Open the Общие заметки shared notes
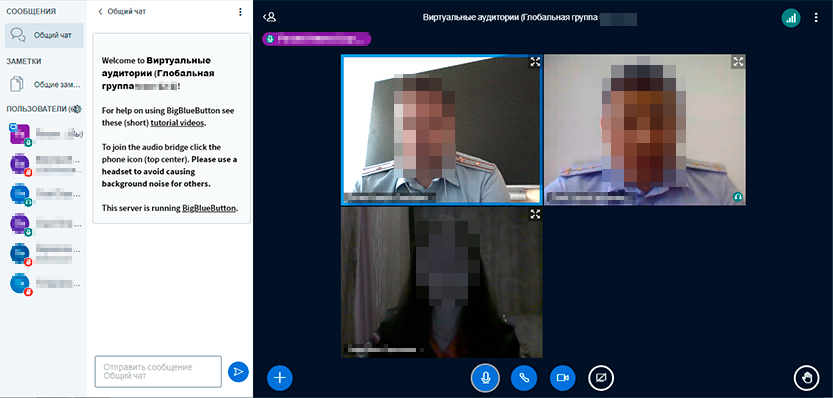Image resolution: width=833 pixels, height=398 pixels. [x=44, y=84]
